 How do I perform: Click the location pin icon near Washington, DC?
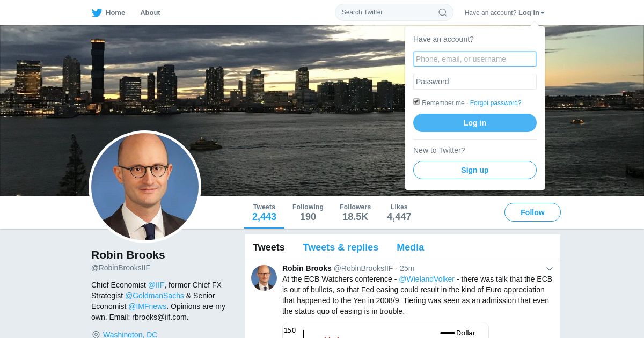(x=96, y=334)
